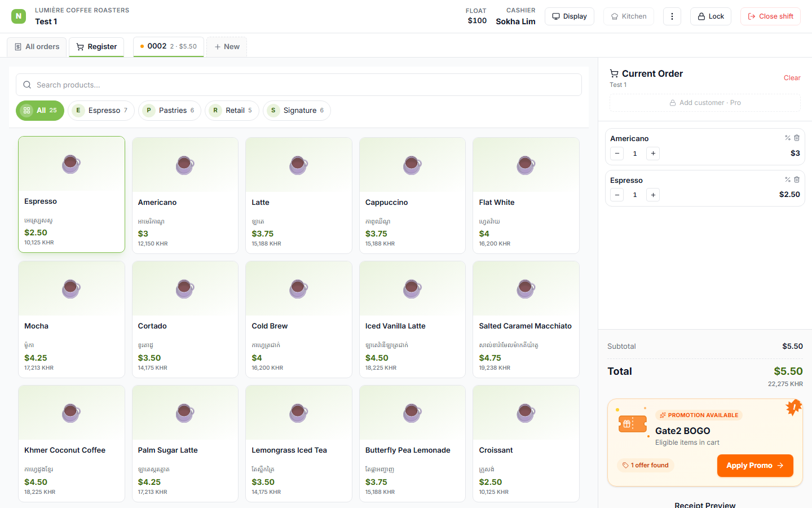Add Cold Brew to the order
Screen dimensions: 812x508
tap(299, 319)
